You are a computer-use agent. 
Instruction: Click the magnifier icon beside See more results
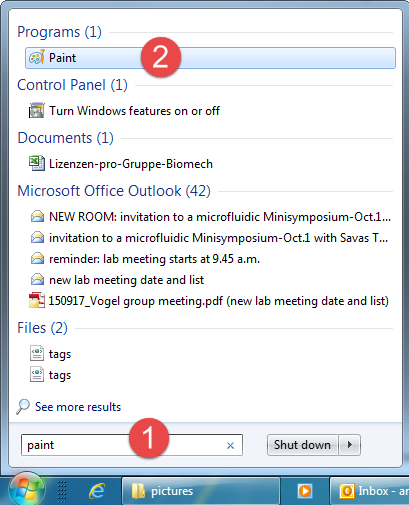click(x=23, y=407)
